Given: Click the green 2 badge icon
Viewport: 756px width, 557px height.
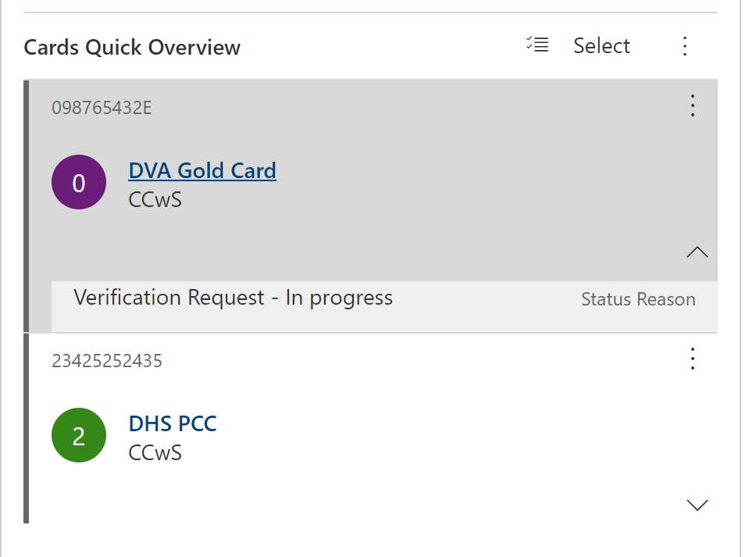Looking at the screenshot, I should pos(79,435).
